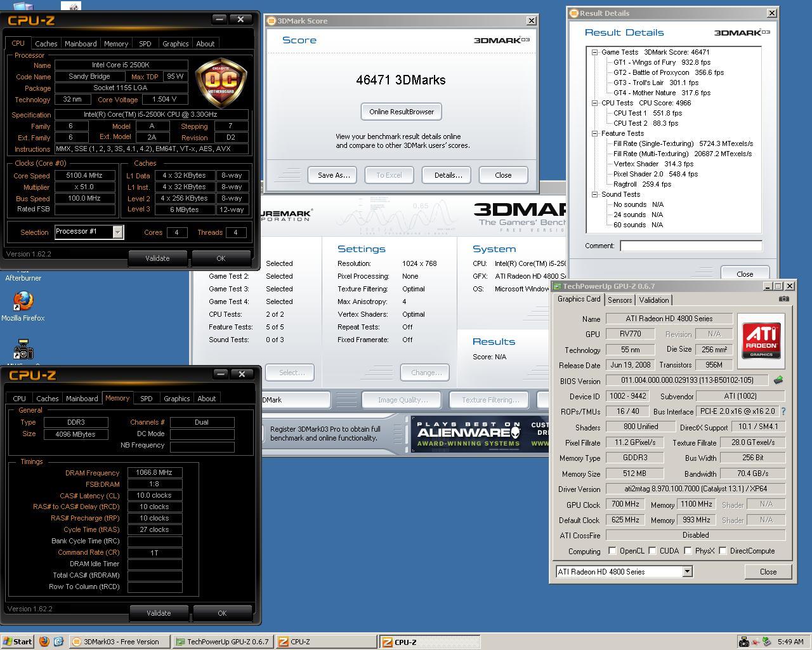Switch to the first CPU-Z taskbar item
The height and width of the screenshot is (650, 812).
326,642
